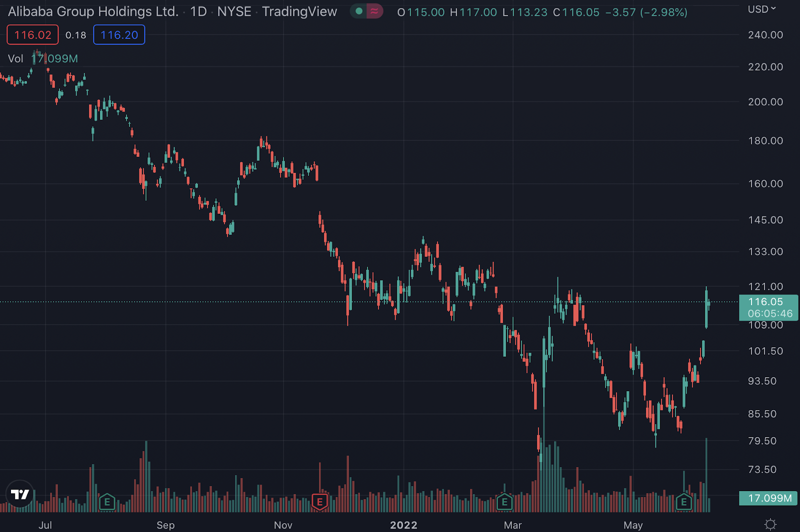800x532 pixels.
Task: Click the 85.50 price axis label
Action: [762, 414]
